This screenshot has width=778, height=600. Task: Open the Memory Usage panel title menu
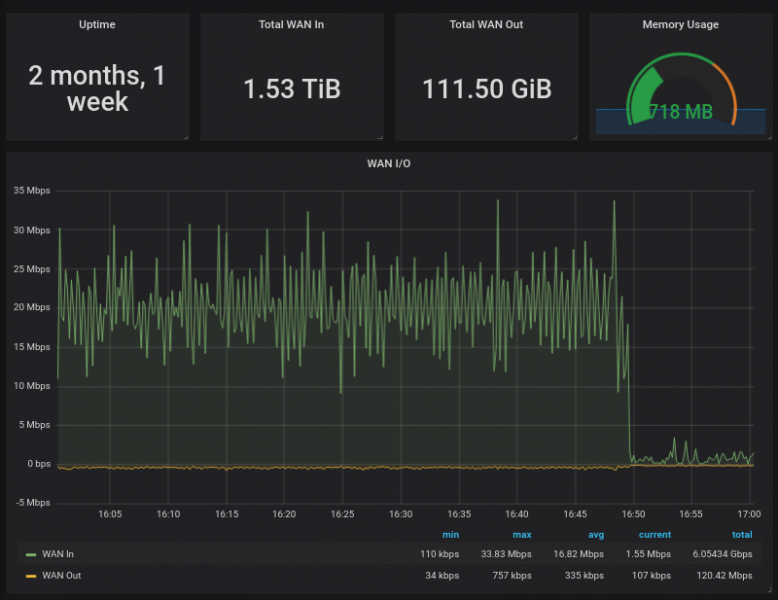point(680,25)
